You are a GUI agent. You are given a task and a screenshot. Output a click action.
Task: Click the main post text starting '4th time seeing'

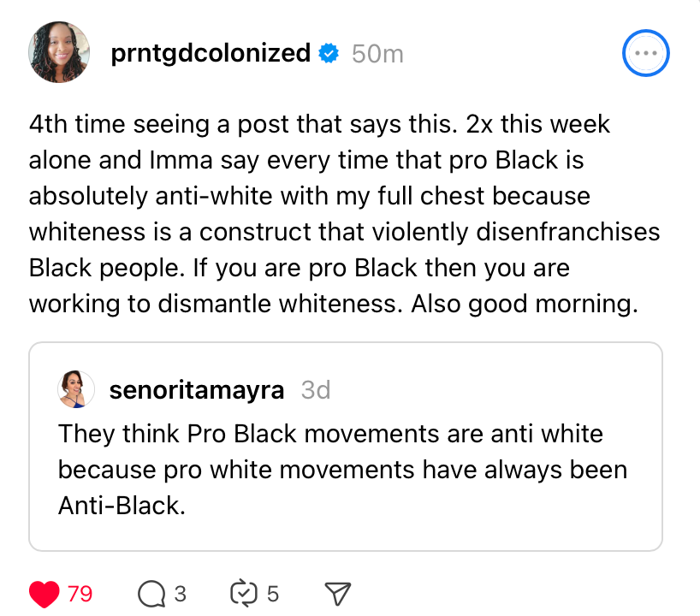point(344,214)
